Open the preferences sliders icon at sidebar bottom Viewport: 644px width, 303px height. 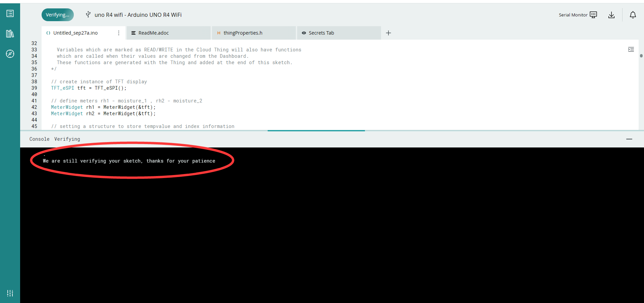click(10, 293)
